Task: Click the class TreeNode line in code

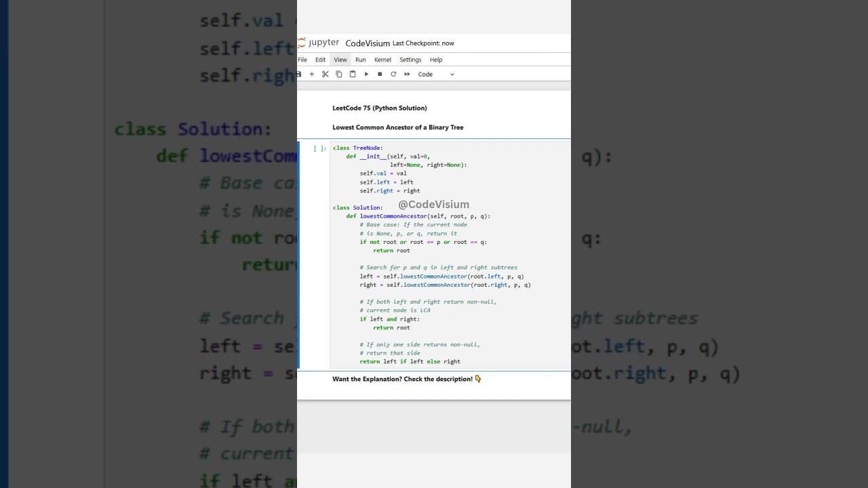Action: point(358,148)
